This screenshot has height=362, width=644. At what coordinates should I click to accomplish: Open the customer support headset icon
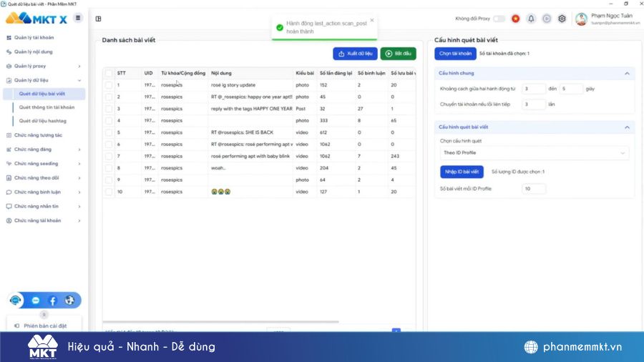(16, 300)
